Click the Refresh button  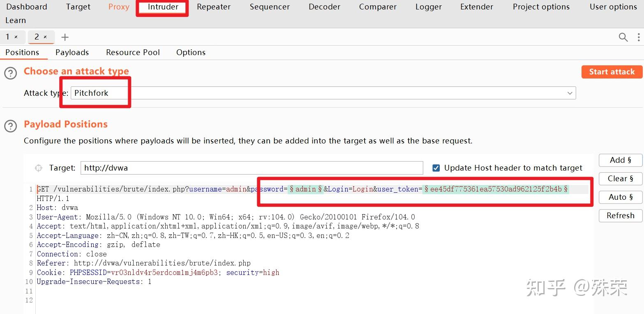(621, 215)
